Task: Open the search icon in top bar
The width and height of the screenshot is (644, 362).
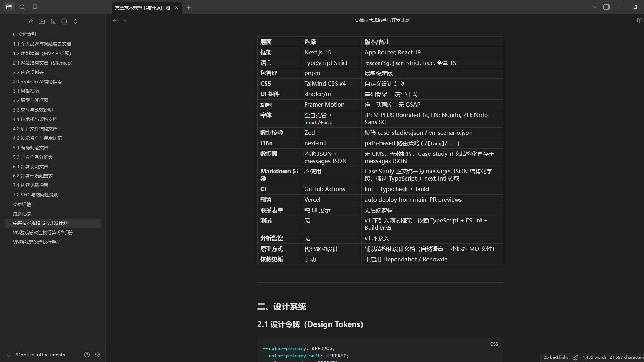Action: (22, 7)
